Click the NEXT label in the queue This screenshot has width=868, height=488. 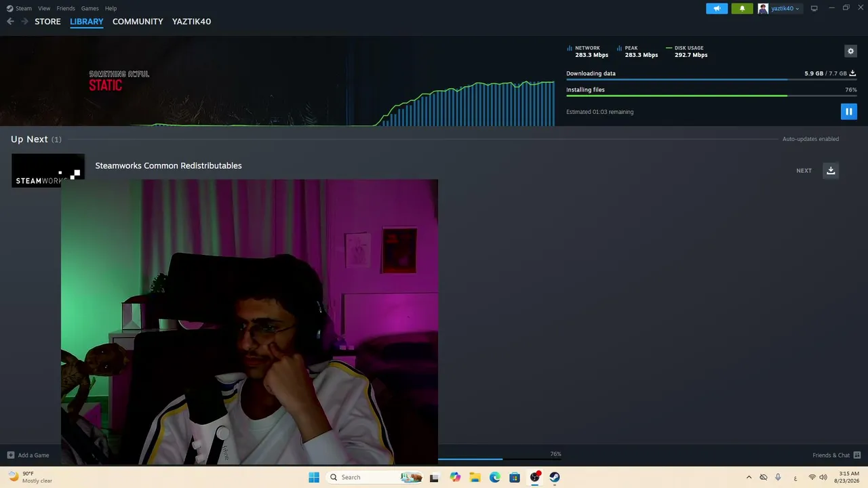coord(804,171)
